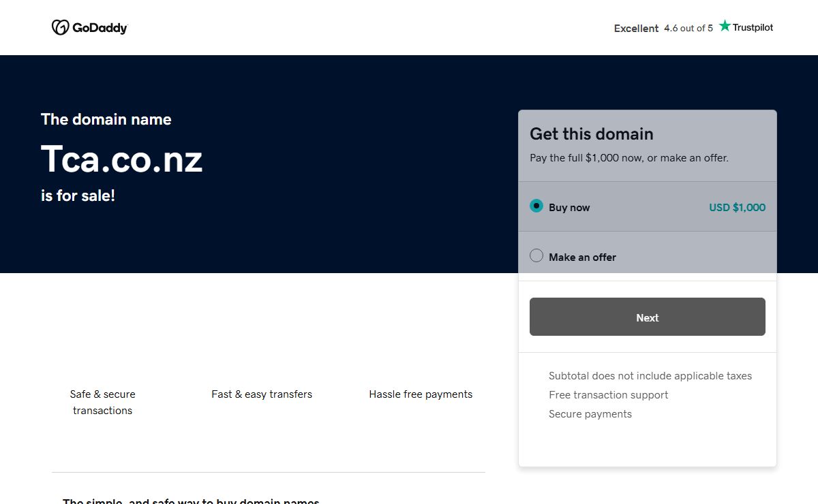The height and width of the screenshot is (504, 818).
Task: Click the Safe & secure transactions feature
Action: (x=103, y=402)
